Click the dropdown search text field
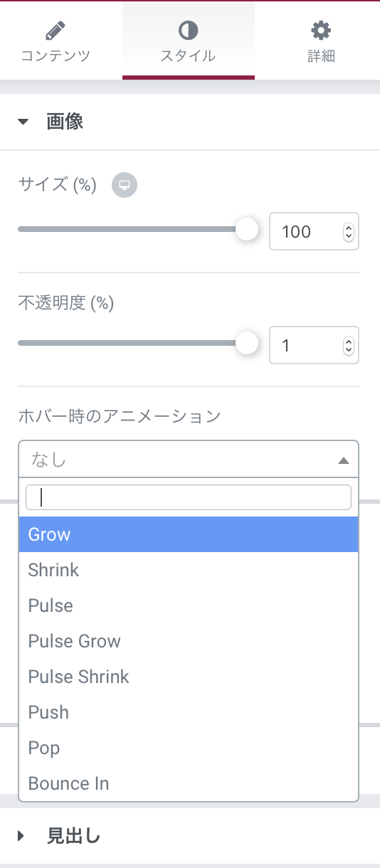380x868 pixels. [x=189, y=497]
